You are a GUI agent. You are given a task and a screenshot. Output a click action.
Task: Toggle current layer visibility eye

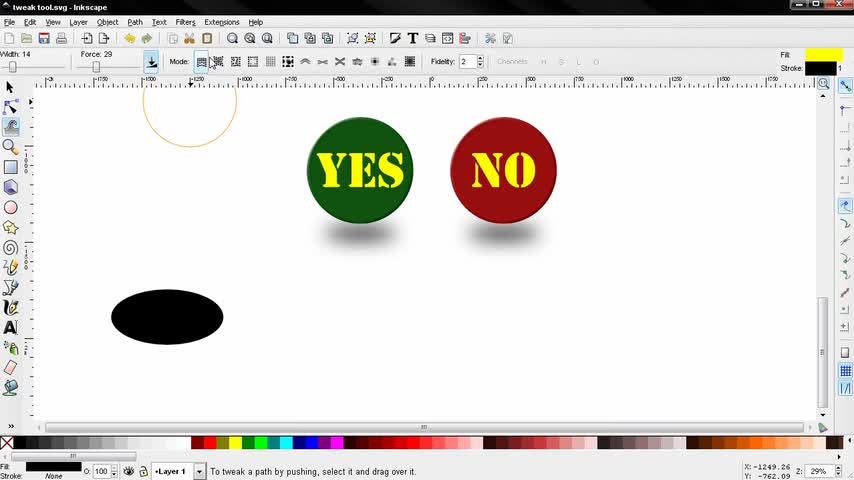click(x=129, y=471)
